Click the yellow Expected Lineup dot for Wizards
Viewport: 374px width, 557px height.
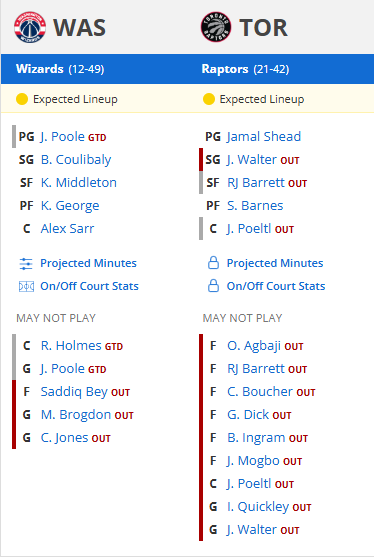[x=22, y=99]
